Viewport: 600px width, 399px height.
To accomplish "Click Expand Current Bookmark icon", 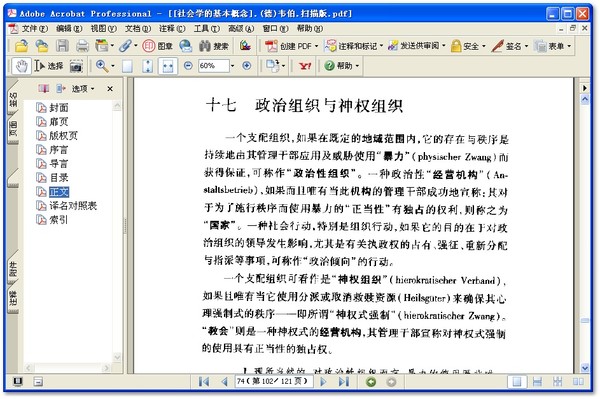I will coord(61,89).
